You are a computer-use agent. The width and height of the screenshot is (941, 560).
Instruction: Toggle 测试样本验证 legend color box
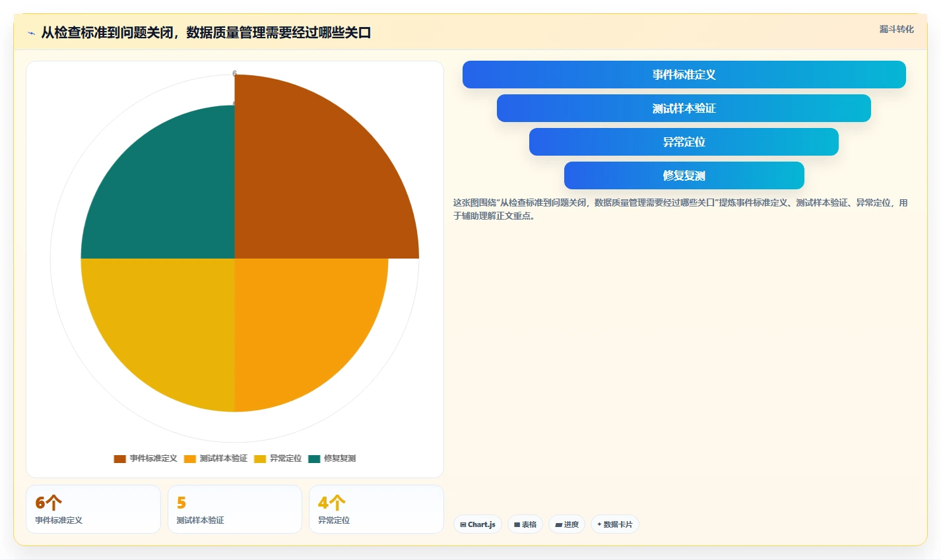click(190, 458)
